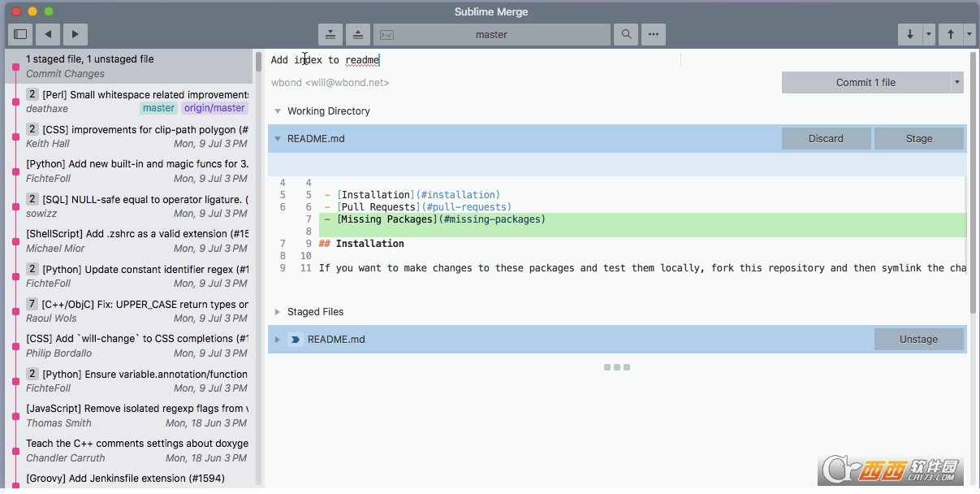Image resolution: width=980 pixels, height=494 pixels.
Task: Click the wbond author email text
Action: pyautogui.click(x=330, y=83)
